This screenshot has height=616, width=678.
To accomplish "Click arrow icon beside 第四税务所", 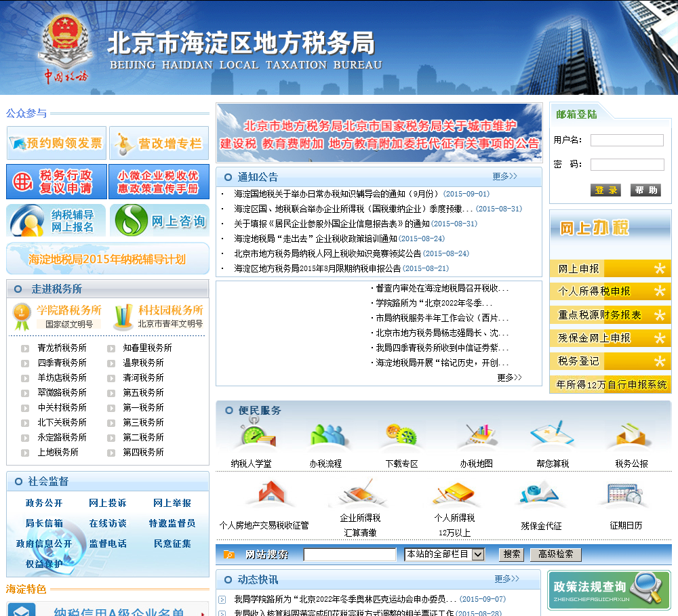I will point(111,453).
